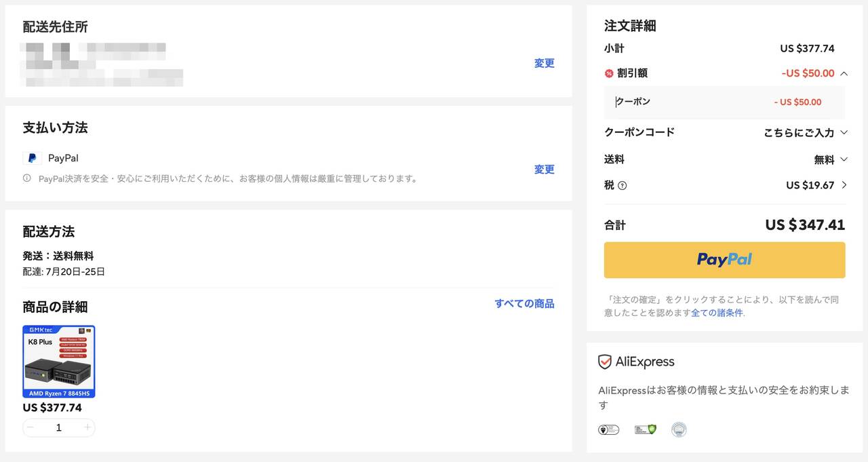Click the red discount icon next to 割引額
868x462 pixels.
point(609,73)
